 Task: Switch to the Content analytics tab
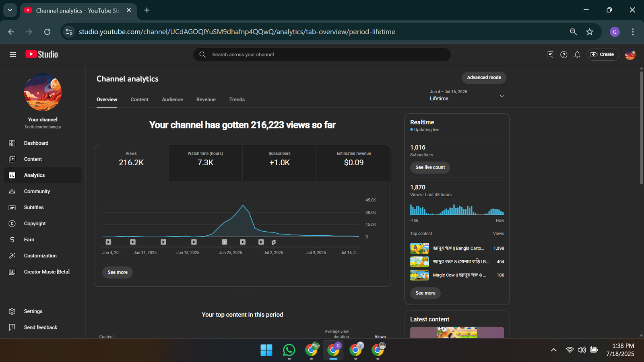[x=139, y=99]
